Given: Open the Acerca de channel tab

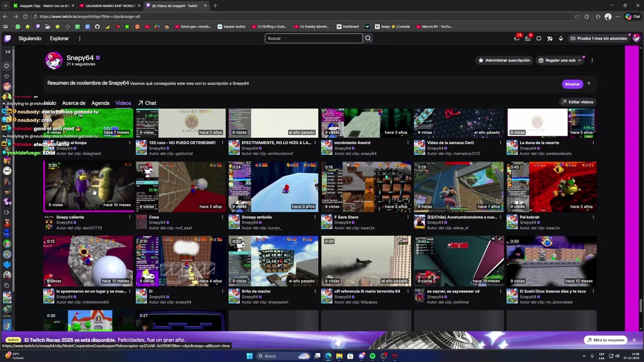Looking at the screenshot, I should [73, 103].
